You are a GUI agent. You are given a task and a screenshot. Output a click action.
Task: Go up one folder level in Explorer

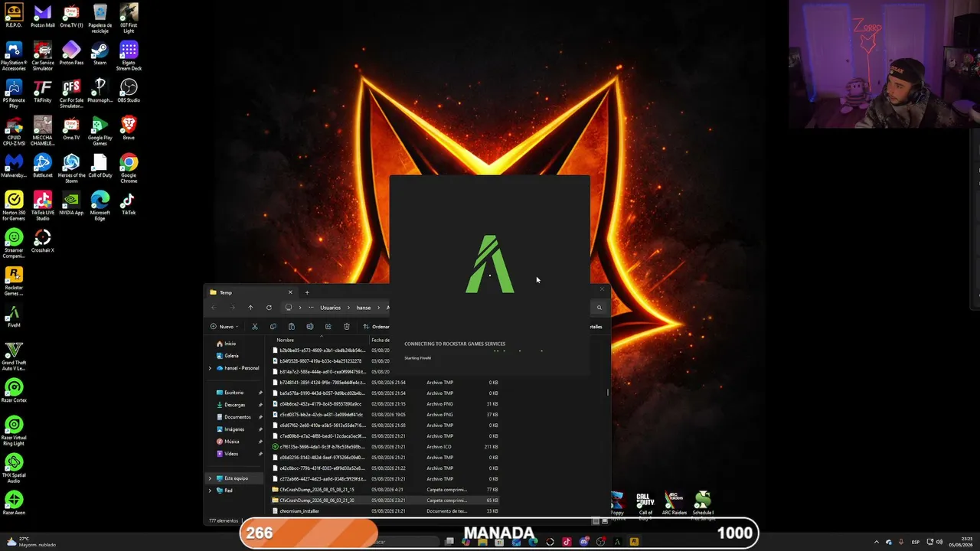pyautogui.click(x=250, y=308)
